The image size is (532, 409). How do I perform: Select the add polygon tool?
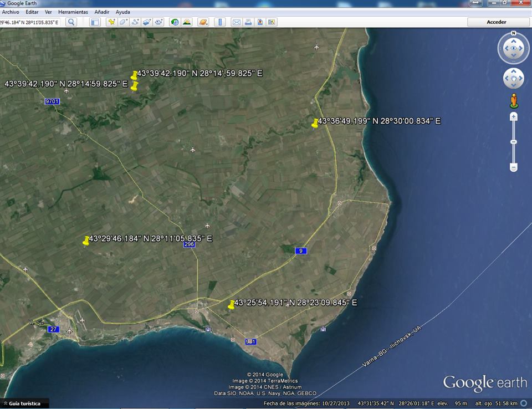[123, 22]
